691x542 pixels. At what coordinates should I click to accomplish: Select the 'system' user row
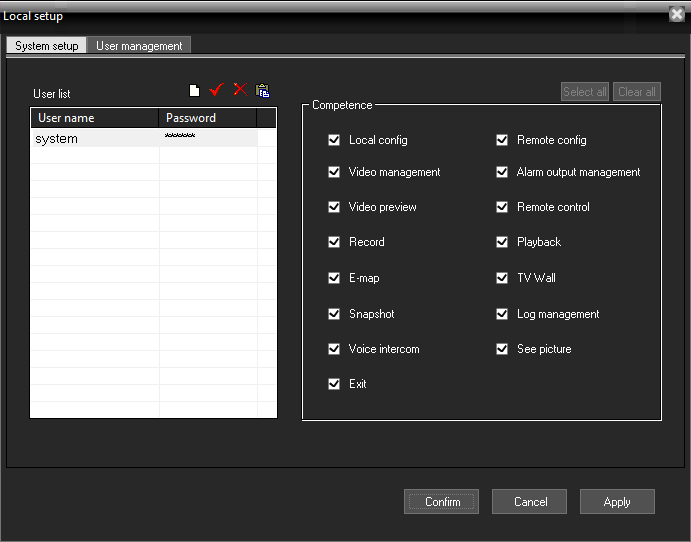(x=145, y=138)
